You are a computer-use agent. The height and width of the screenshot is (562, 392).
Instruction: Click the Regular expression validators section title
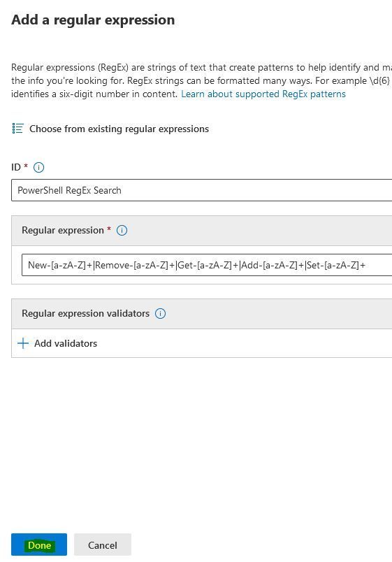pyautogui.click(x=86, y=313)
